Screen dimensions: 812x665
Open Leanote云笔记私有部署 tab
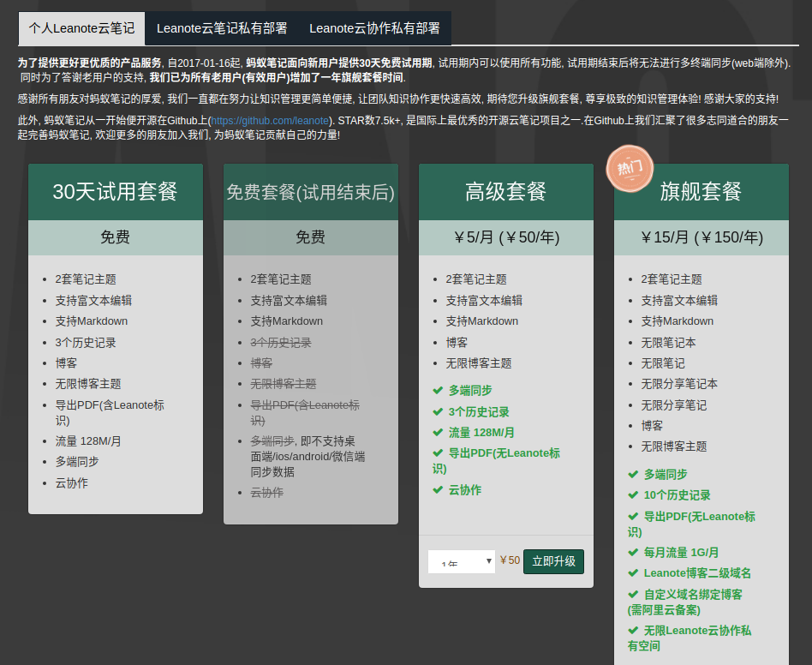coord(222,28)
